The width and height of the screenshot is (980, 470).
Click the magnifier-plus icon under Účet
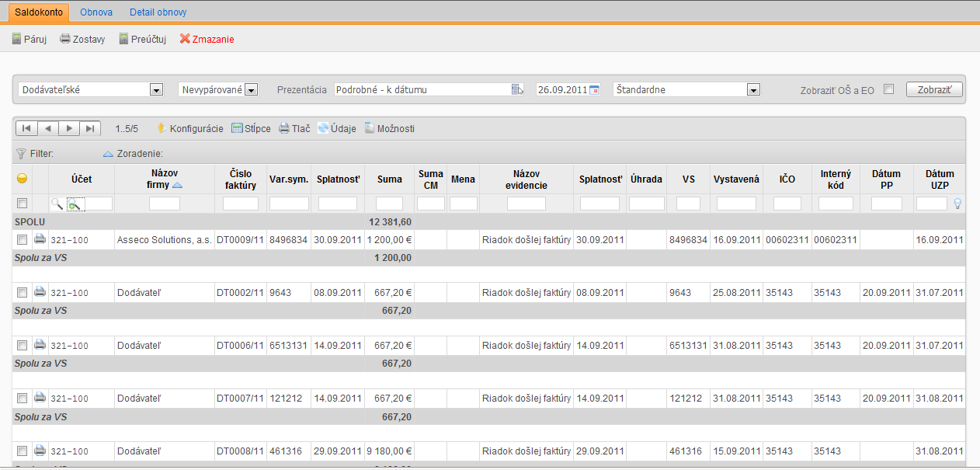pos(75,204)
